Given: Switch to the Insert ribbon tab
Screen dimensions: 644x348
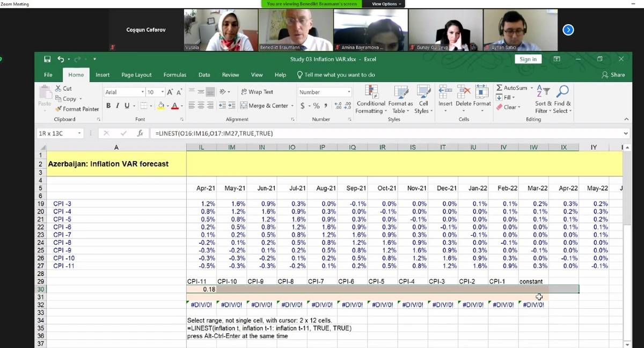Looking at the screenshot, I should pos(103,75).
